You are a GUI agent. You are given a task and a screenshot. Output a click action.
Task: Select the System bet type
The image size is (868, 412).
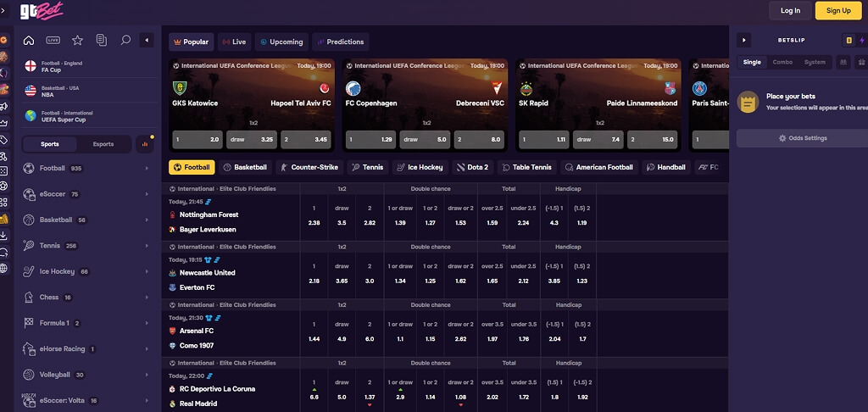[x=815, y=62]
